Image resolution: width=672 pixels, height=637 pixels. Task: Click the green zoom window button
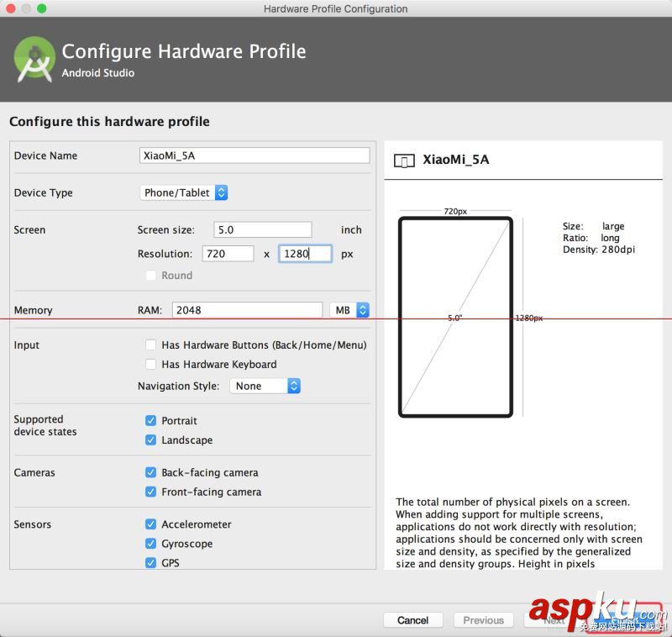(x=41, y=8)
